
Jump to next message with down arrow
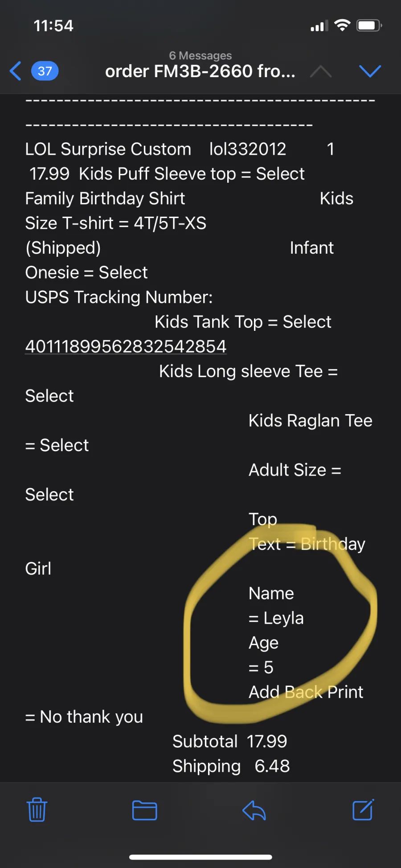(x=370, y=71)
